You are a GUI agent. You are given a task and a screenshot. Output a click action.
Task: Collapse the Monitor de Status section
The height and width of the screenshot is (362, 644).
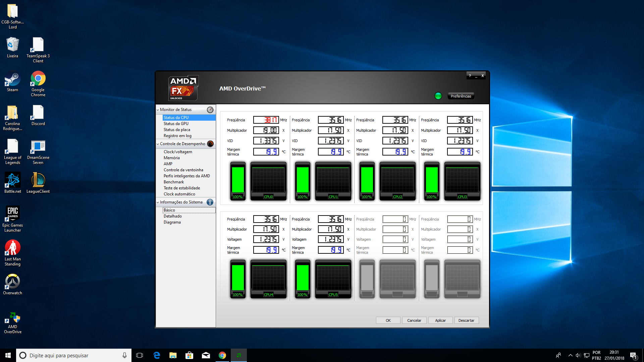158,110
